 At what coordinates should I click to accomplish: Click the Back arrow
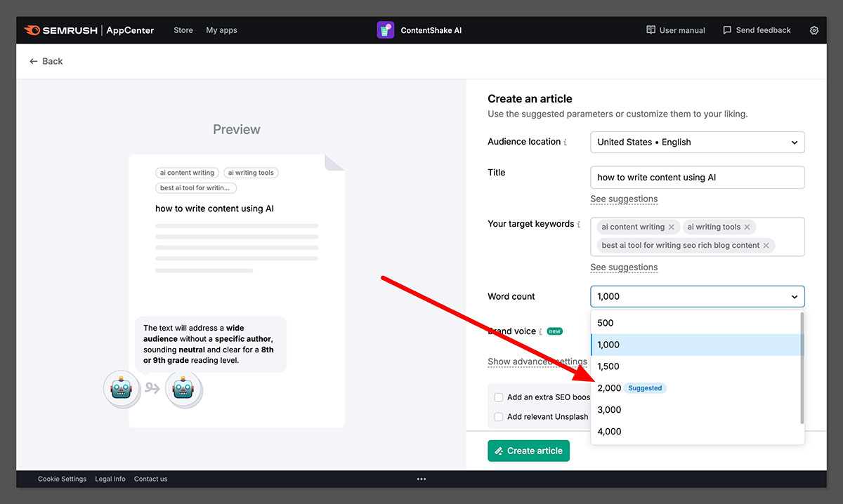(34, 61)
